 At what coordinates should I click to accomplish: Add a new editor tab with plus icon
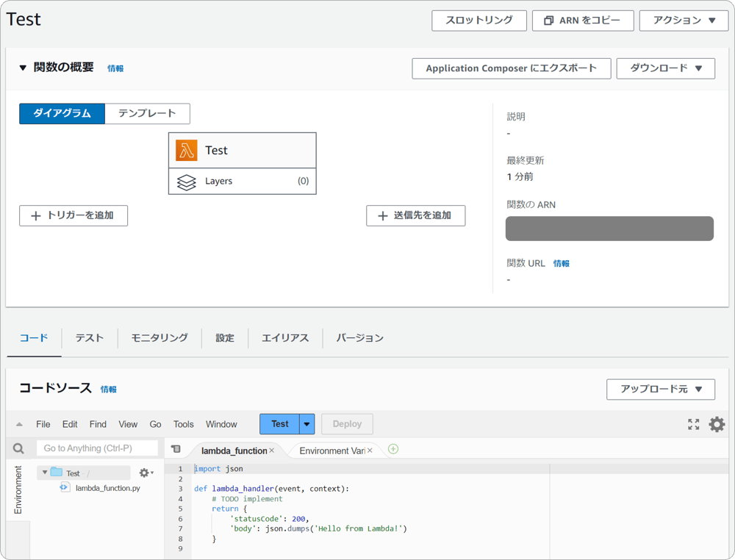pos(393,449)
